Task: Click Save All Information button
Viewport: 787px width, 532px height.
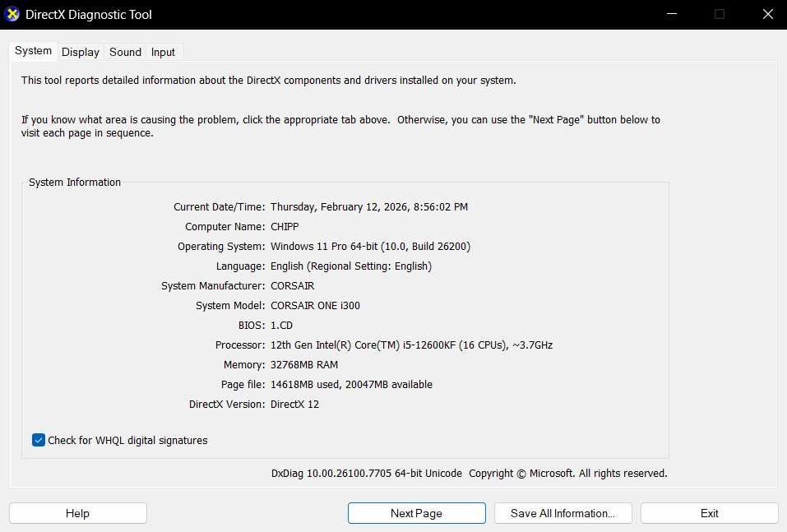Action: pyautogui.click(x=562, y=513)
